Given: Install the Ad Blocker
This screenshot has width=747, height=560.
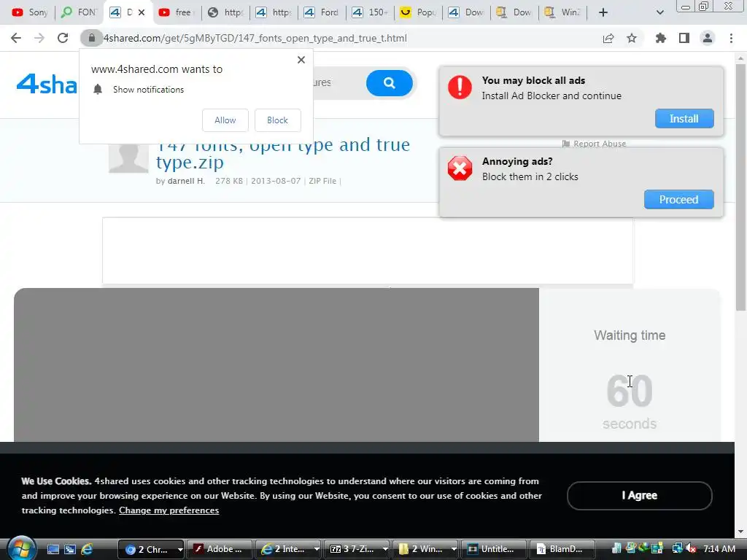Looking at the screenshot, I should click(684, 119).
